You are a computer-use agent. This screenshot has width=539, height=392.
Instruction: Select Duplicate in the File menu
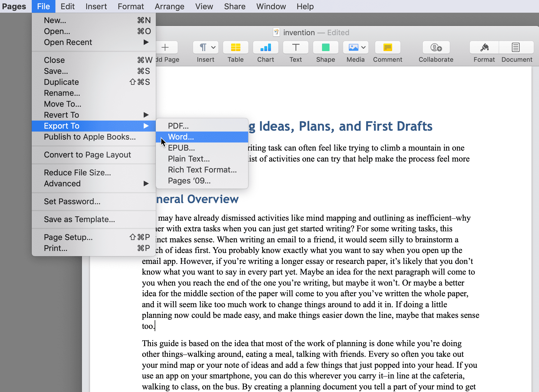click(94, 82)
